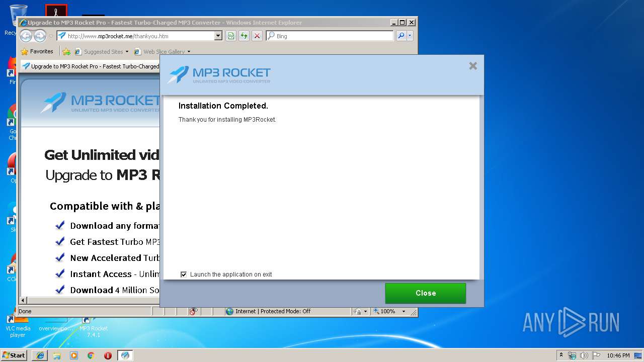Click Download any format checkmark line
The height and width of the screenshot is (362, 644).
[x=107, y=226]
